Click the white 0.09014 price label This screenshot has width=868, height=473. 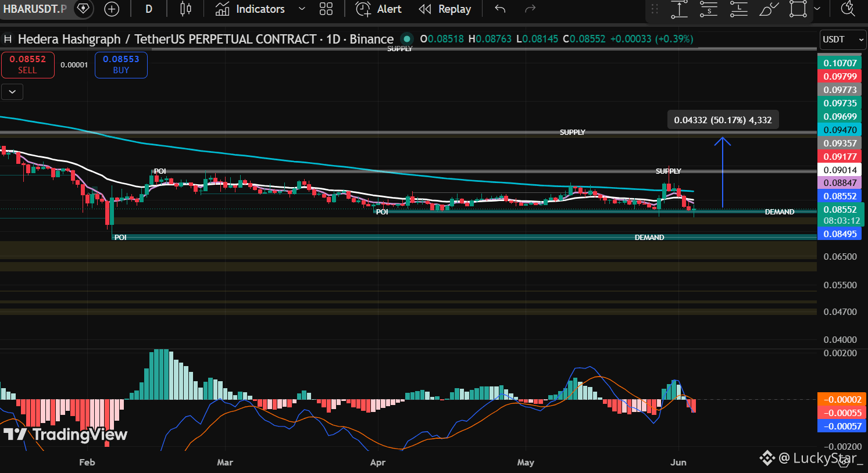coord(840,170)
